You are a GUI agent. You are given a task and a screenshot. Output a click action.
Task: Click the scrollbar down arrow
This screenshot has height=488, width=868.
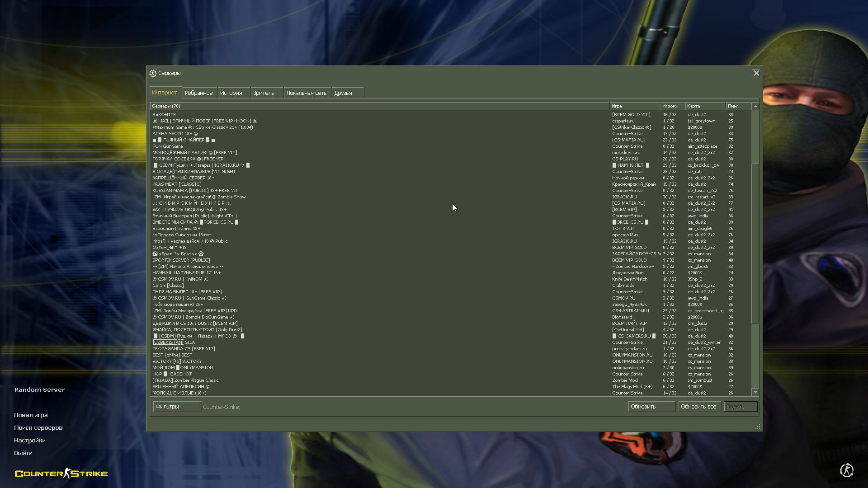tap(755, 392)
